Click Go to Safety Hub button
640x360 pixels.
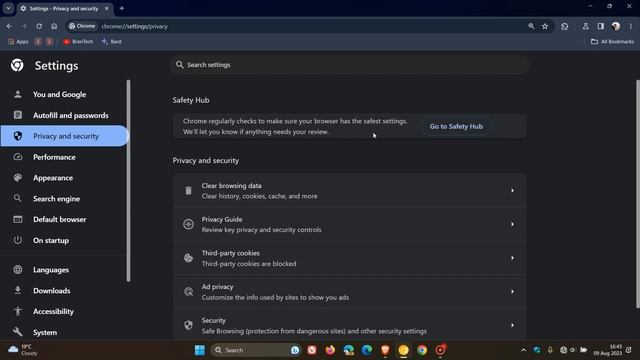pos(456,127)
